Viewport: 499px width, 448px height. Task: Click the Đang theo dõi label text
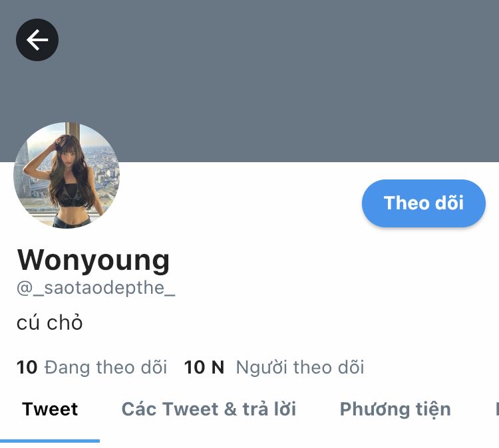pos(106,367)
